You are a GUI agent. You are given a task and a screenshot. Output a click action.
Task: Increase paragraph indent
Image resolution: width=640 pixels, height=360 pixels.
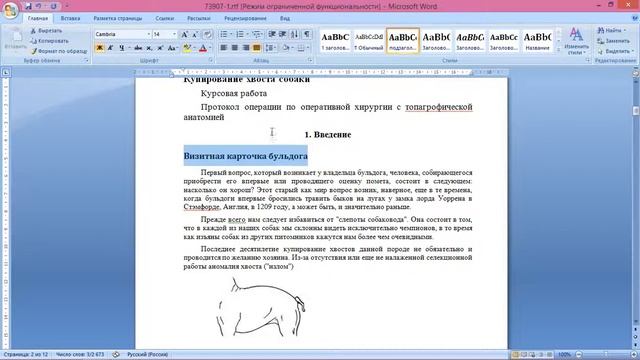tap(282, 34)
